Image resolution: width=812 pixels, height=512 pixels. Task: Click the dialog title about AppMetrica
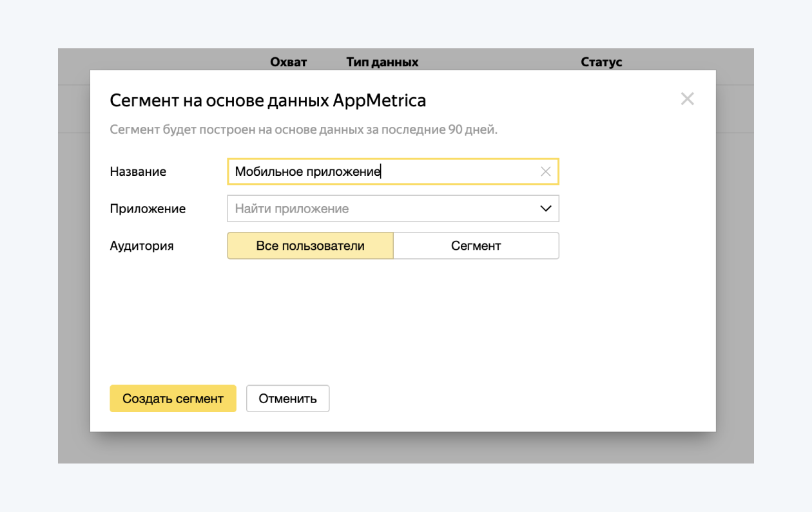coord(268,100)
